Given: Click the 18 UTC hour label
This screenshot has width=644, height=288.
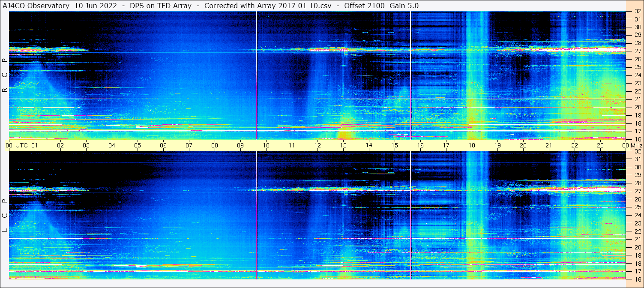Looking at the screenshot, I should pyautogui.click(x=472, y=145).
